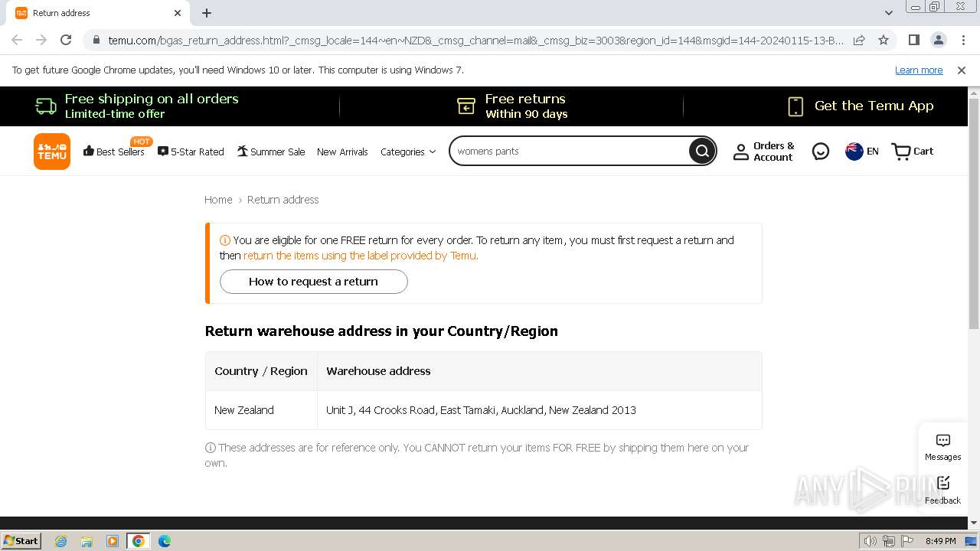Screen dimensions: 980x551
Task: Open the Messages panel
Action: pos(942,448)
